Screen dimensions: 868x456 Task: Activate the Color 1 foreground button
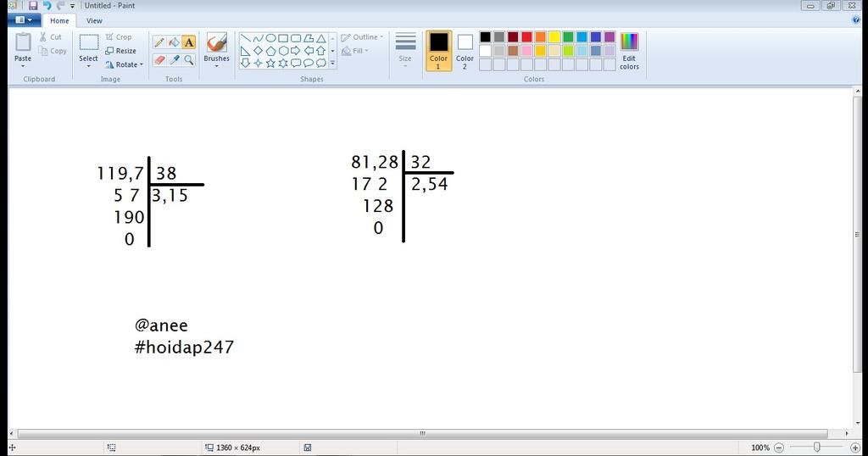tap(438, 51)
